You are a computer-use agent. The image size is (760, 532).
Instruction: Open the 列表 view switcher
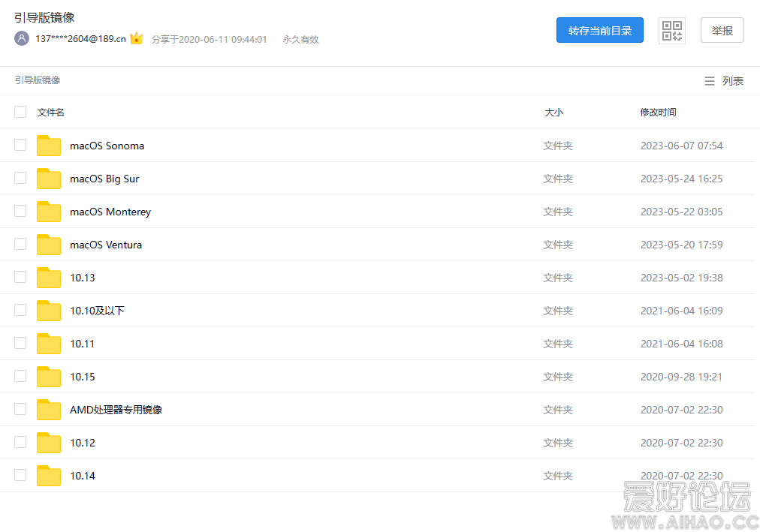[723, 80]
